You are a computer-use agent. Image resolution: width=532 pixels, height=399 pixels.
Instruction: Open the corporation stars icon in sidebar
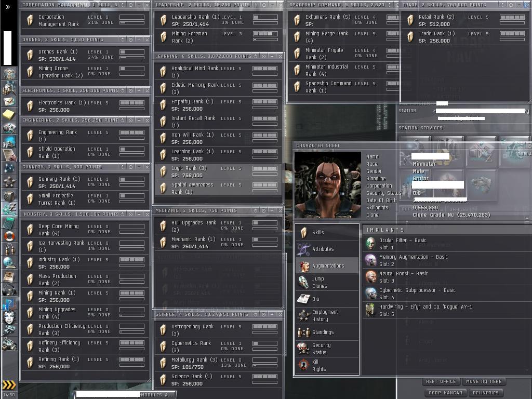click(x=9, y=181)
